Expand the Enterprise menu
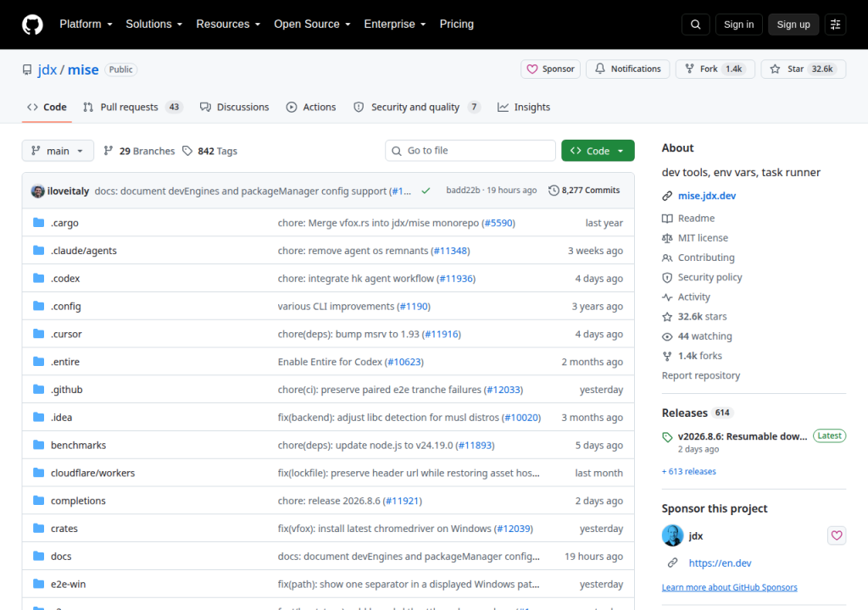 395,25
